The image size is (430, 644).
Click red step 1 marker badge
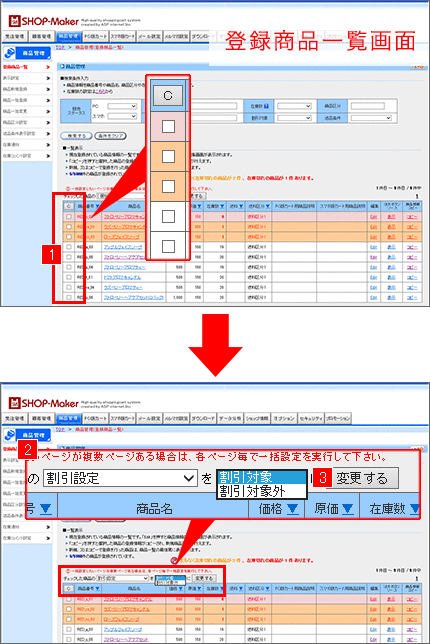click(x=51, y=254)
